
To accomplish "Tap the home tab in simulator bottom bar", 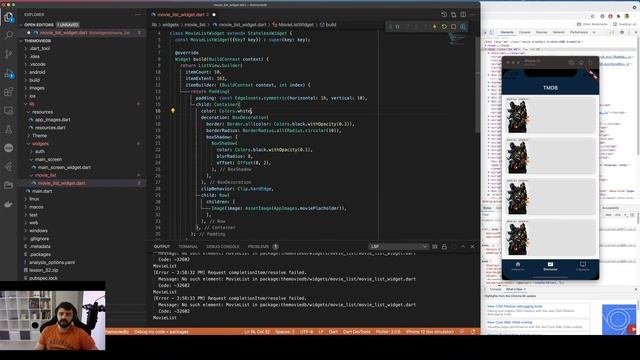I will (x=518, y=266).
